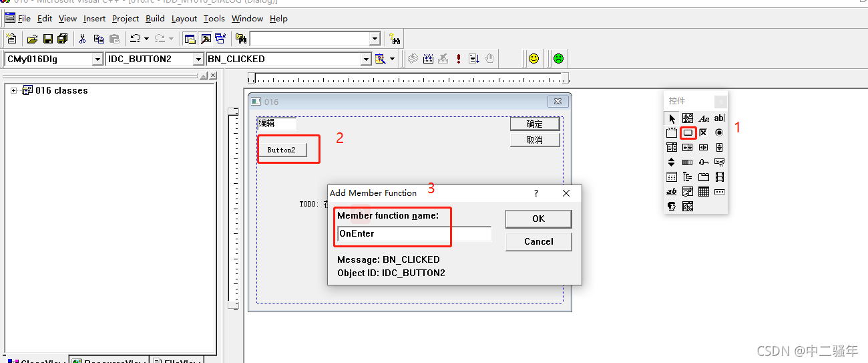Select the Animate filmstrip tool in palette

(x=719, y=177)
